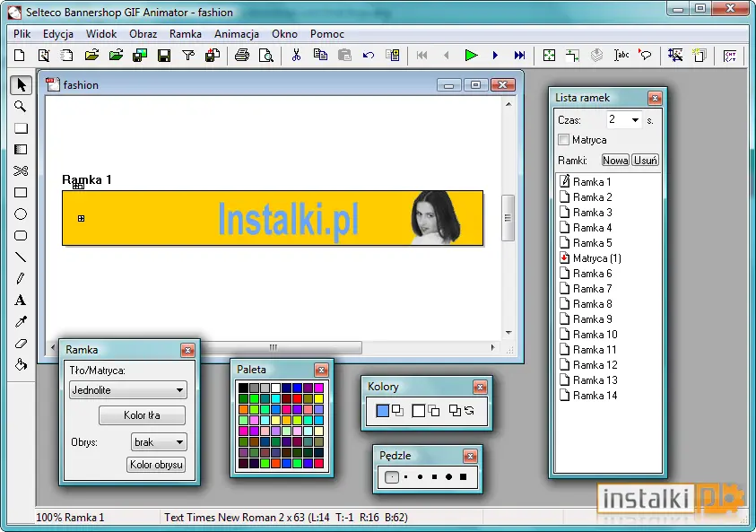This screenshot has width=756, height=532.
Task: Open the Animacja menu
Action: coord(237,34)
